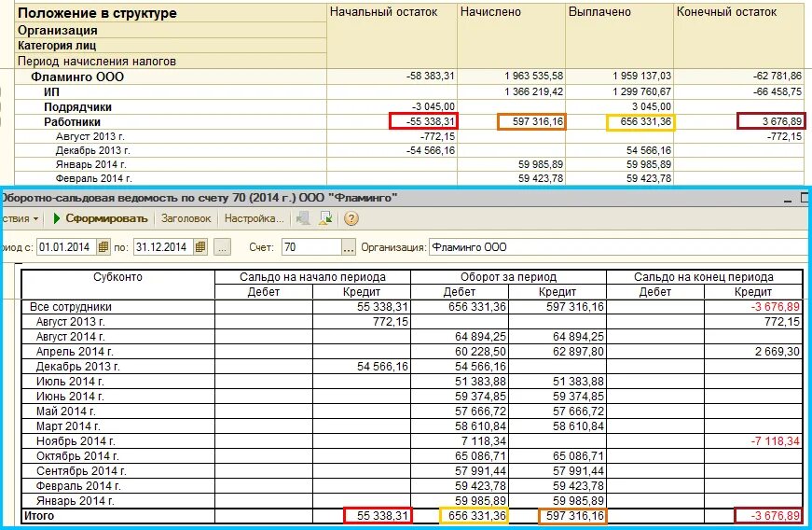Select the Работники category row
Viewport: 812px width, 530px height.
pos(408,121)
